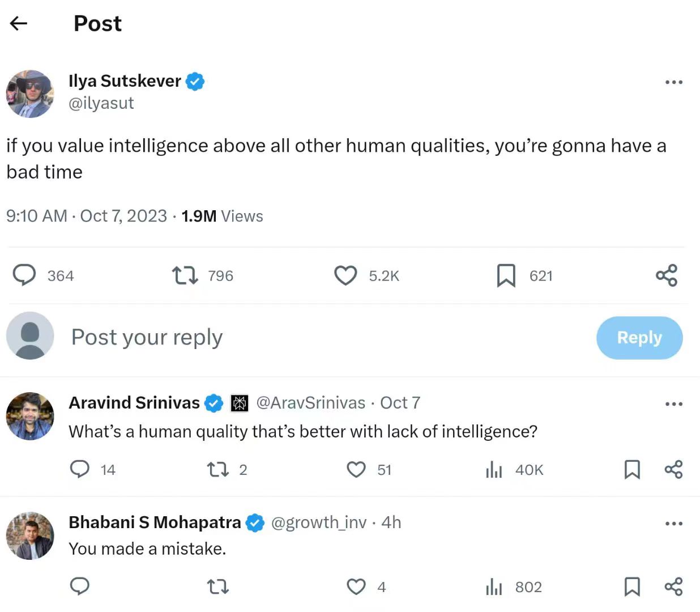Open more options on Ilya Sutskever's post

click(x=673, y=82)
